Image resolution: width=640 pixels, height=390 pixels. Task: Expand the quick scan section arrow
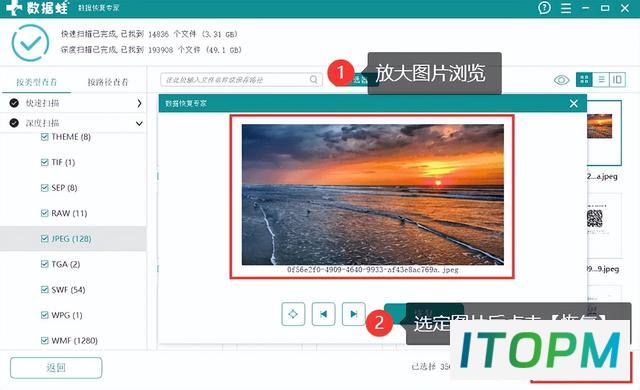tap(139, 103)
